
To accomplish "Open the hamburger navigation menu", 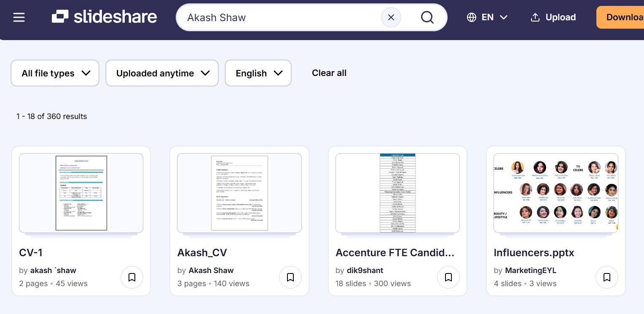I will click(x=19, y=17).
